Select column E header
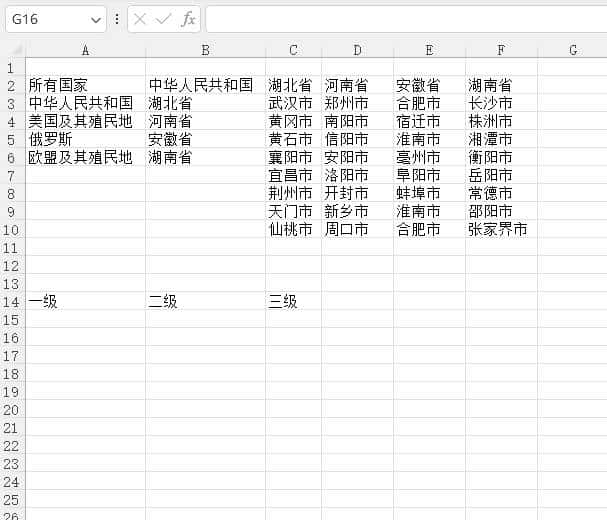607x520 pixels. click(429, 50)
